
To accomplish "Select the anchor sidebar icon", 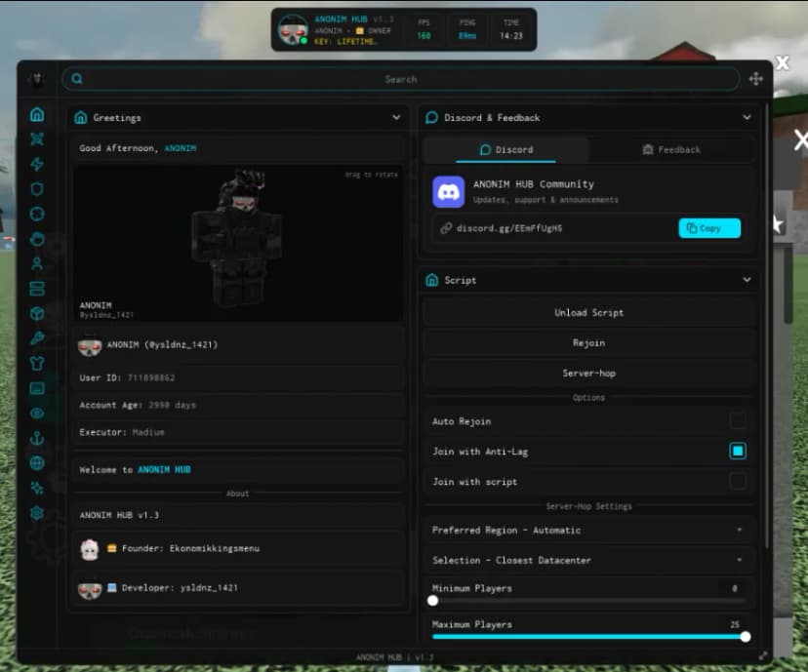I will pyautogui.click(x=37, y=438).
